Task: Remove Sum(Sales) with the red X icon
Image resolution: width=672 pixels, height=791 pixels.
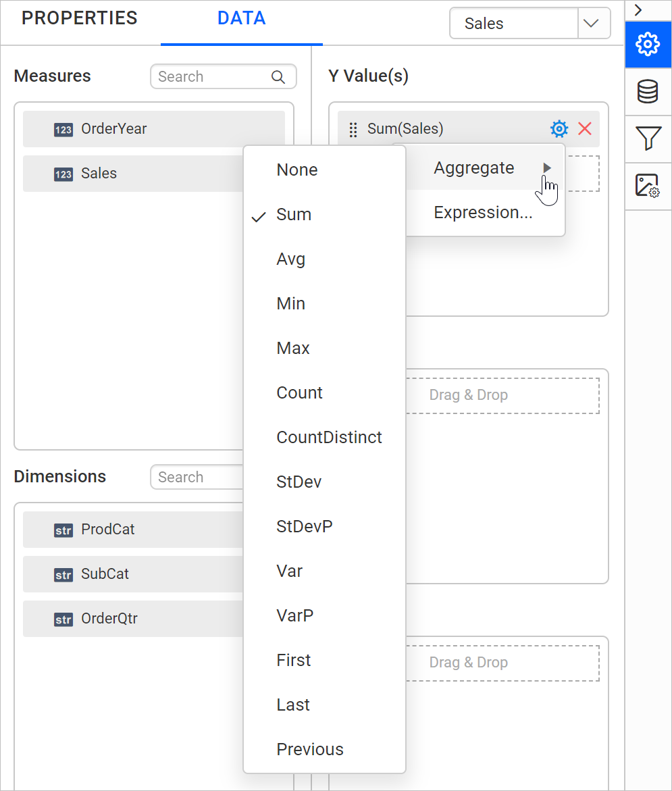Action: [585, 128]
